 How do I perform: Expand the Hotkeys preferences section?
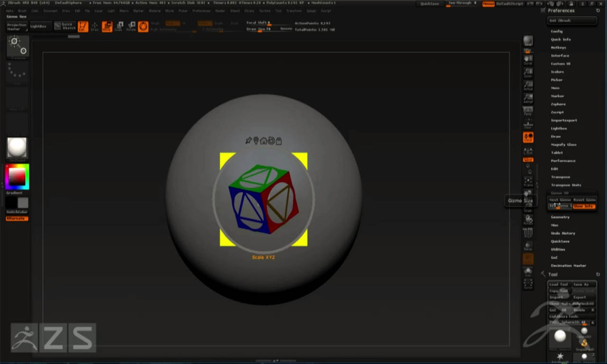(558, 47)
